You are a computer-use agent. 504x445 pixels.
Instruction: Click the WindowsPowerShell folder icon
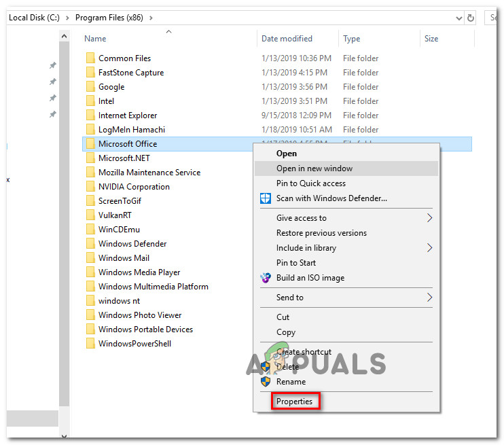[90, 343]
